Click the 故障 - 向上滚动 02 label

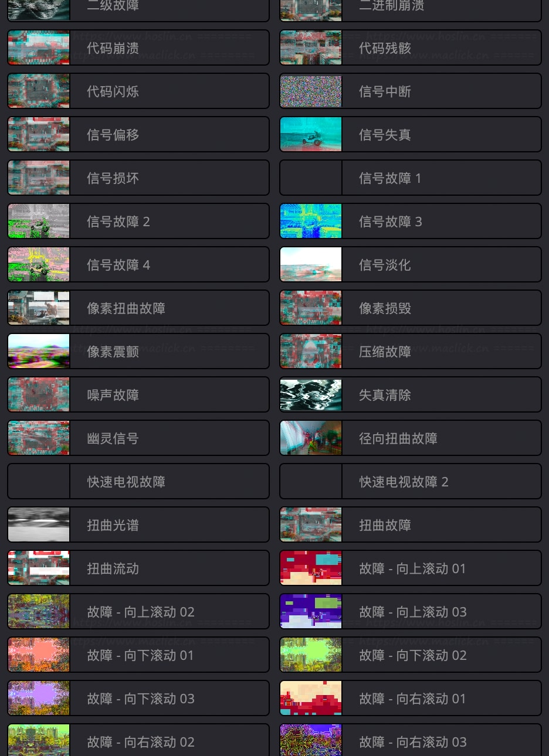(x=141, y=612)
